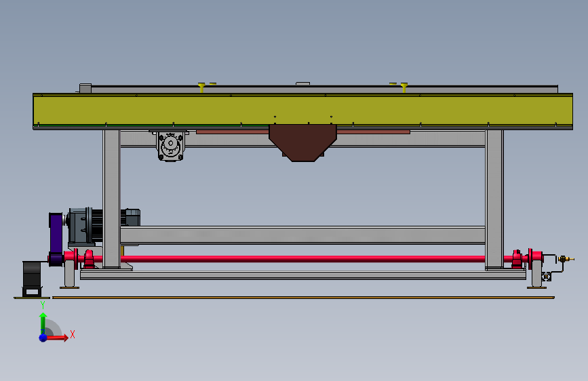The image size is (588, 381).
Task: Pick the reddish strip left of the hopper
Action: (233, 132)
